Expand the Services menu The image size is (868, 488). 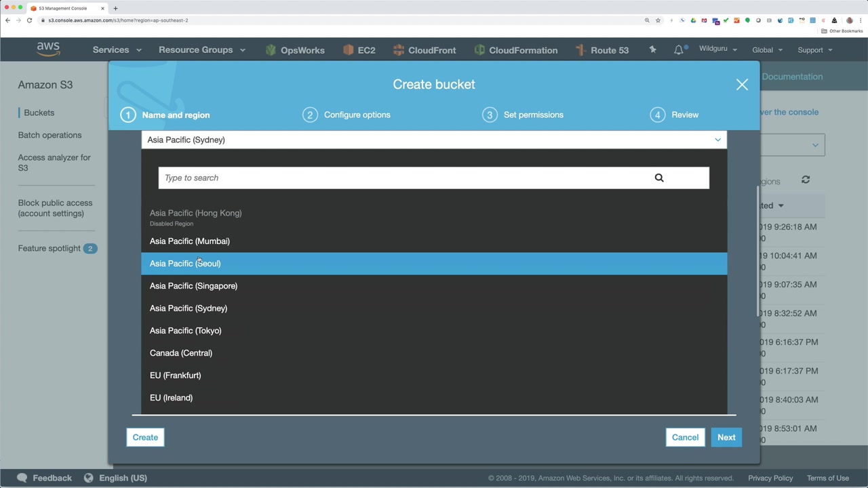(117, 50)
